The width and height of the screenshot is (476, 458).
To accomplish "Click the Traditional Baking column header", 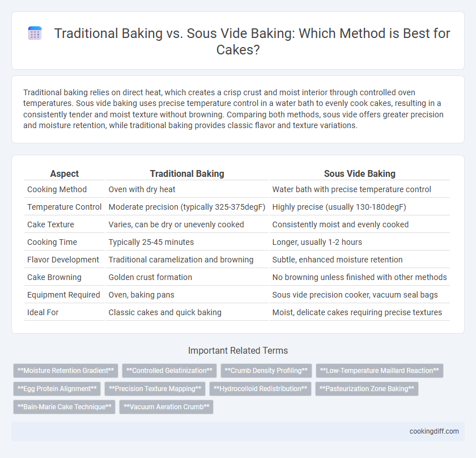I will pos(187,173).
